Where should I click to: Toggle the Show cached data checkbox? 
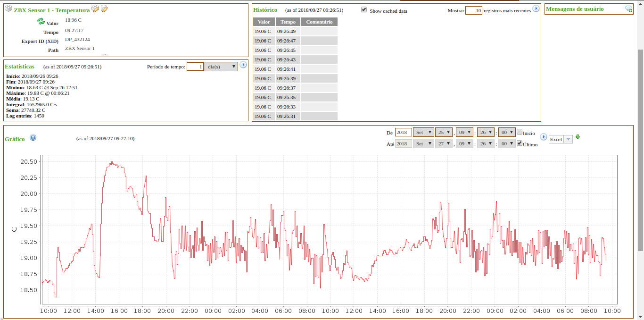[x=364, y=10]
